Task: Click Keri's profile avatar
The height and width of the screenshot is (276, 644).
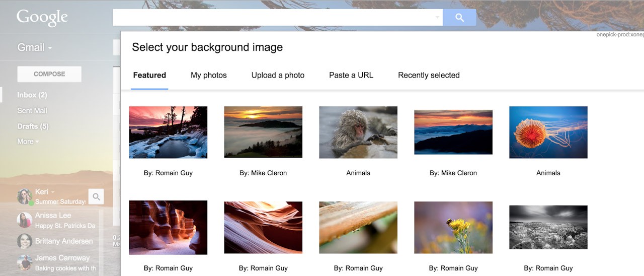Action: point(25,196)
